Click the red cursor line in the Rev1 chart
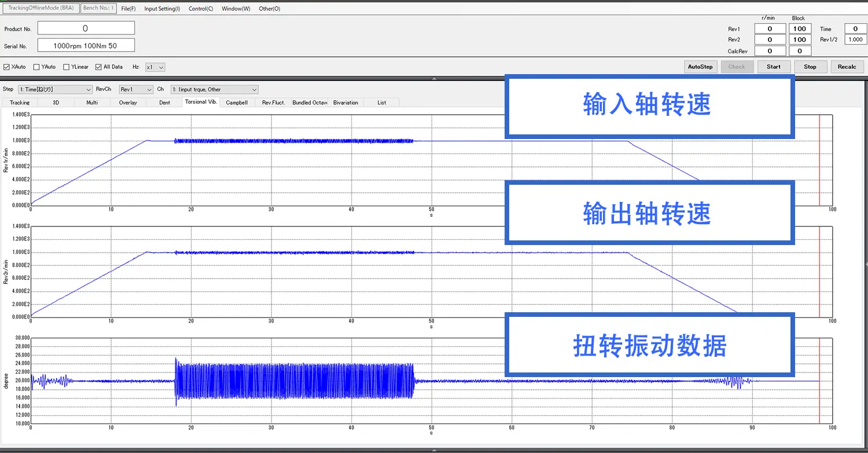The height and width of the screenshot is (453, 868). [x=819, y=160]
